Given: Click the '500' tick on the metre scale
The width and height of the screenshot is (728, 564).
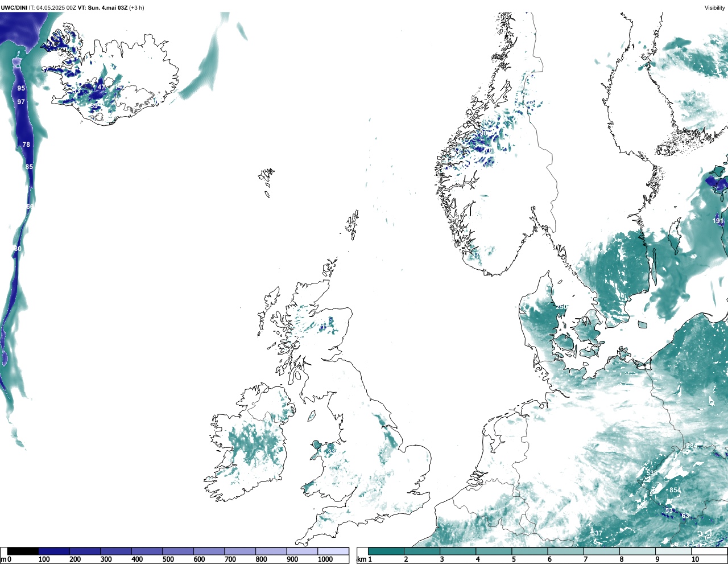Looking at the screenshot, I should pos(168,559).
